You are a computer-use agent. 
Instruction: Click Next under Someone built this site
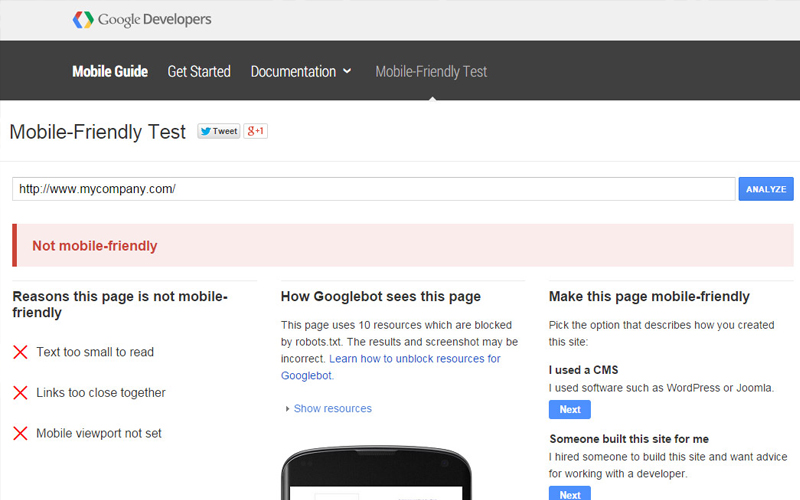[569, 494]
